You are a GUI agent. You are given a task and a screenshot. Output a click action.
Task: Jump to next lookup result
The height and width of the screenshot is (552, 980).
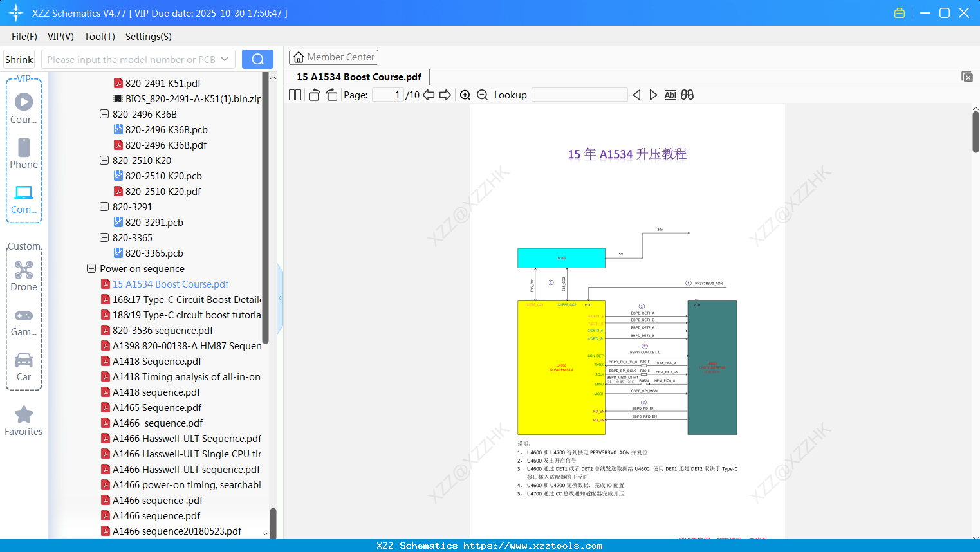pyautogui.click(x=653, y=95)
